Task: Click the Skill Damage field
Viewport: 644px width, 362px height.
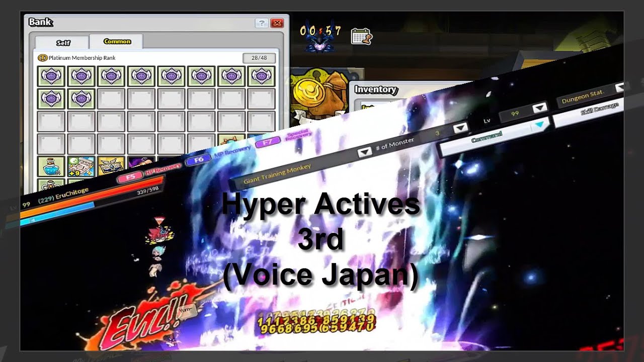Action: coord(589,112)
